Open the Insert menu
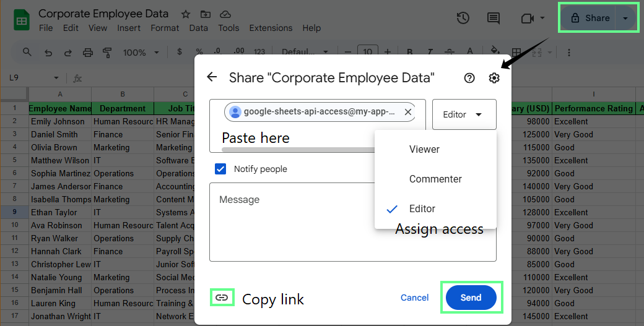Screen dimensions: 644x326 (129, 28)
